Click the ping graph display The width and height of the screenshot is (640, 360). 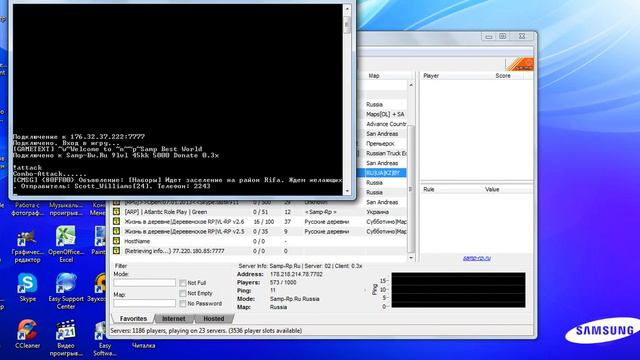click(x=458, y=290)
